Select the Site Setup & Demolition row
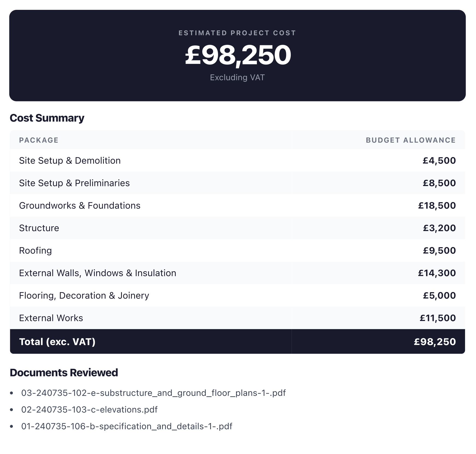Viewport: 476px width, 454px height. pos(237,160)
